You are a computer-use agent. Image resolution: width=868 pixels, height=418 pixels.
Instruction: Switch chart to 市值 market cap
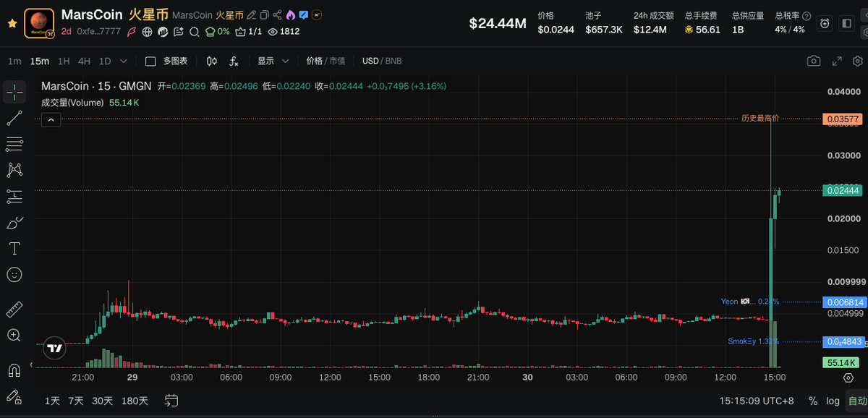(x=337, y=61)
